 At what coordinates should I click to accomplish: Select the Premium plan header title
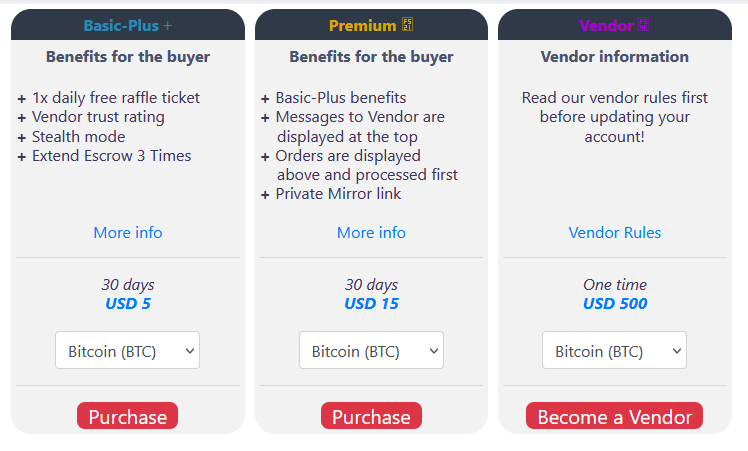click(362, 26)
